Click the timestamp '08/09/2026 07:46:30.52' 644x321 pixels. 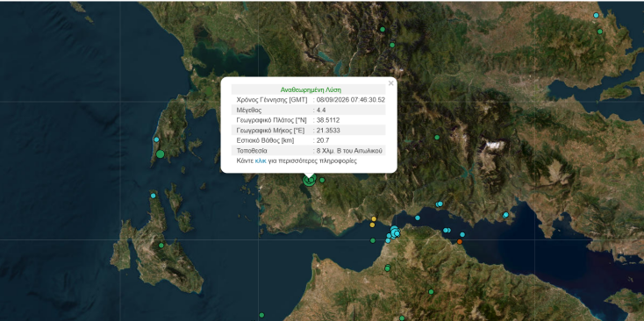(x=351, y=100)
